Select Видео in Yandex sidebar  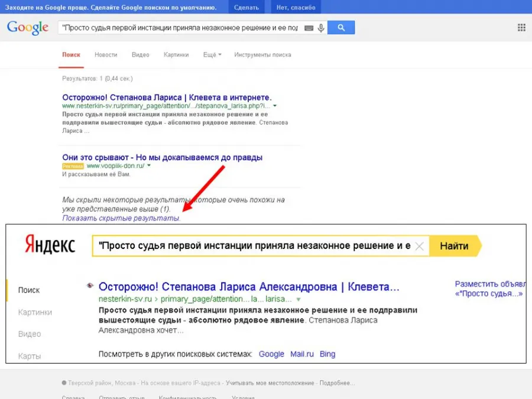point(30,334)
